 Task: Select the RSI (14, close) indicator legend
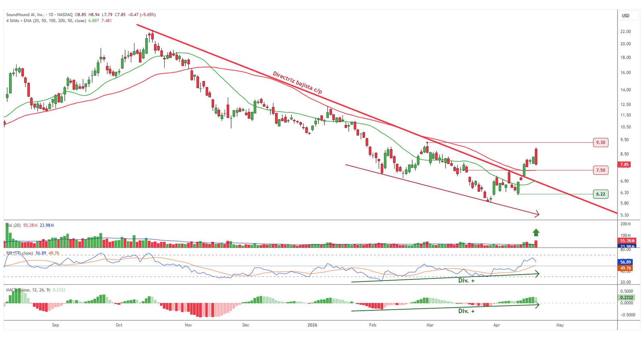[19, 253]
